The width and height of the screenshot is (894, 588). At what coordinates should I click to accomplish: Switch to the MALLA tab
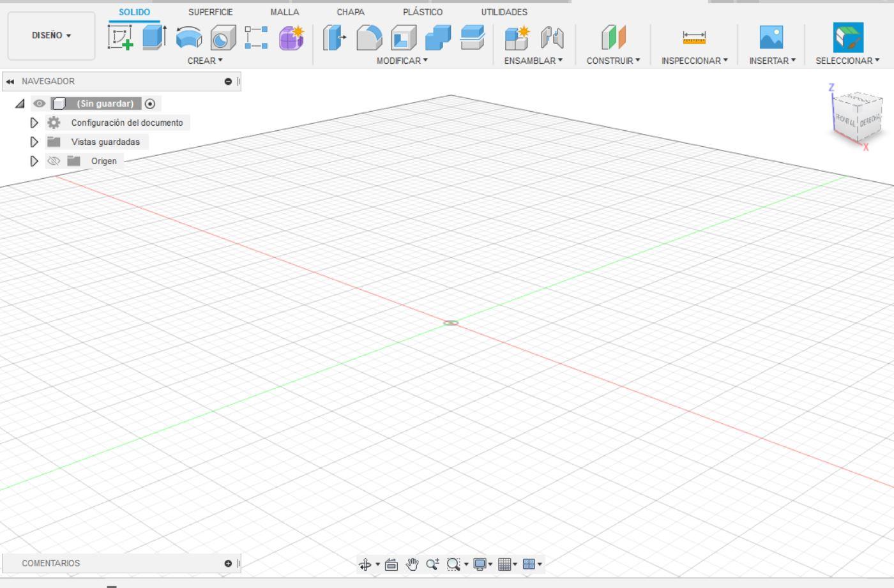coord(285,12)
